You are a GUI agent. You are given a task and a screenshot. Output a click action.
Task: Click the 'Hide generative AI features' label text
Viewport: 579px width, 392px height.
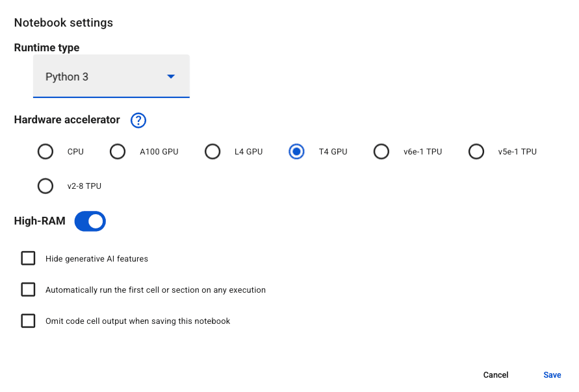pyautogui.click(x=97, y=259)
